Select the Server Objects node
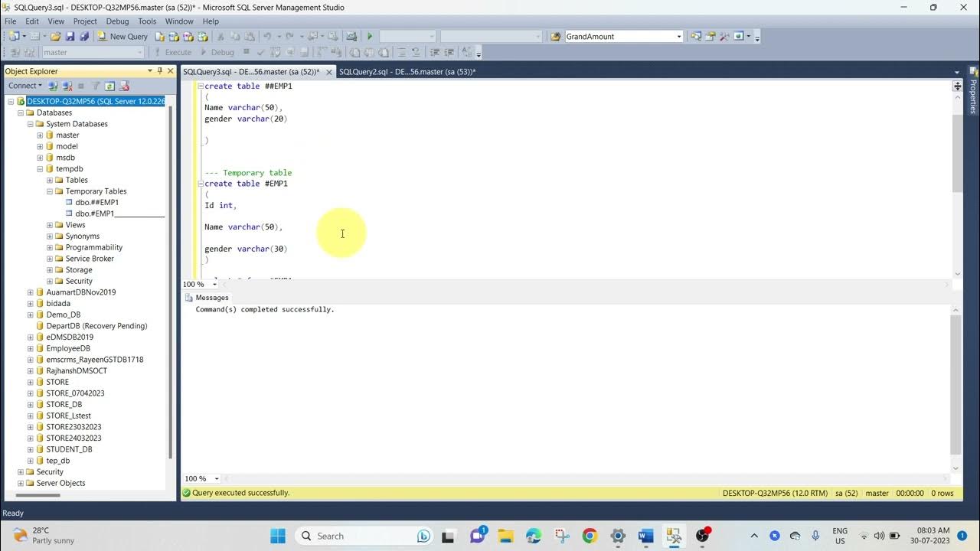980x551 pixels. [60, 483]
